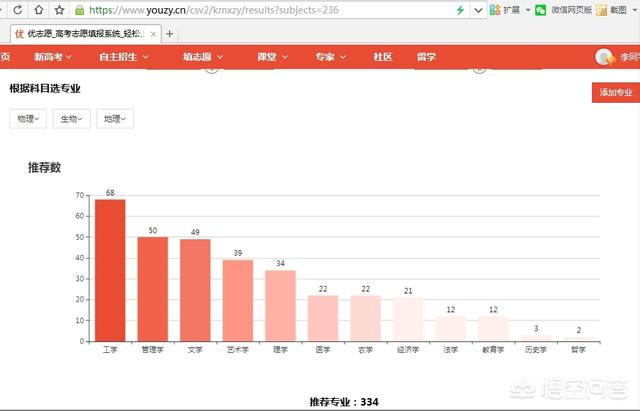
Task: Expand the 物理 subject dropdown
Action: click(29, 119)
